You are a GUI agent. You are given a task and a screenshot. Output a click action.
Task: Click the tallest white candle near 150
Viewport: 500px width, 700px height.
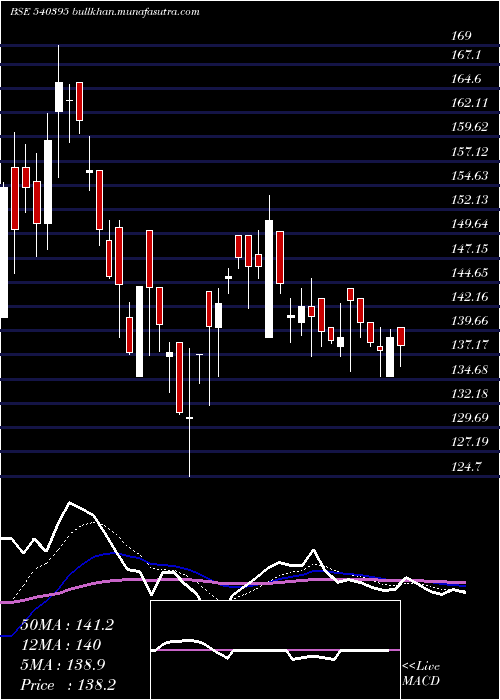[x=269, y=279]
